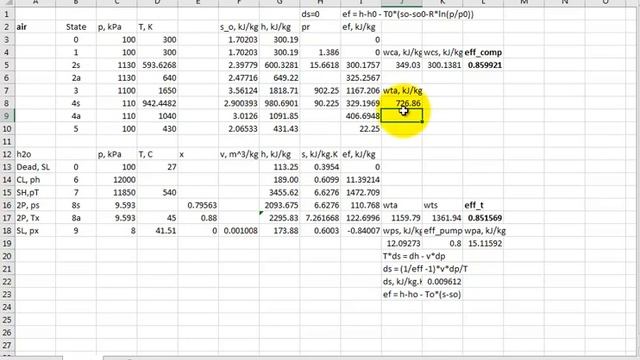Click pressure cell 11850
Viewport: 640px width, 360px height.
coord(117,193)
